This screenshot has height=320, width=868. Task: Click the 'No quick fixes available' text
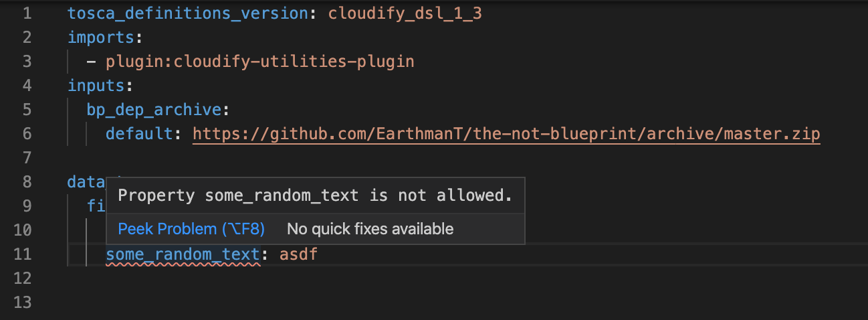pyautogui.click(x=370, y=229)
